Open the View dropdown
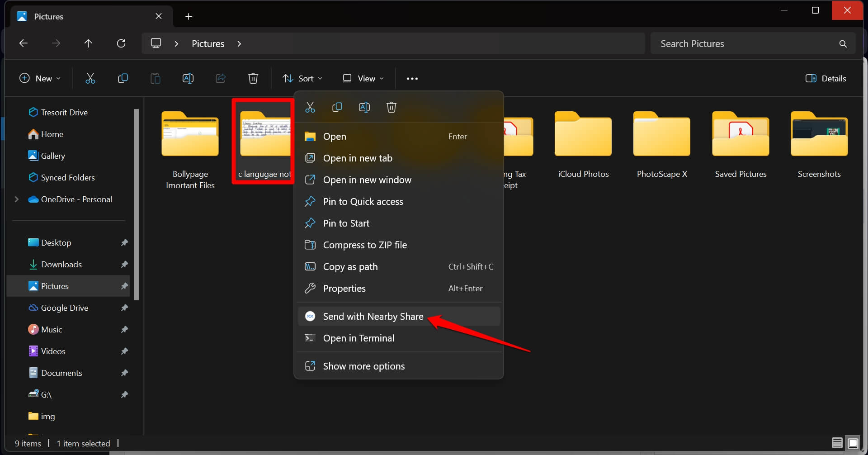 click(363, 79)
